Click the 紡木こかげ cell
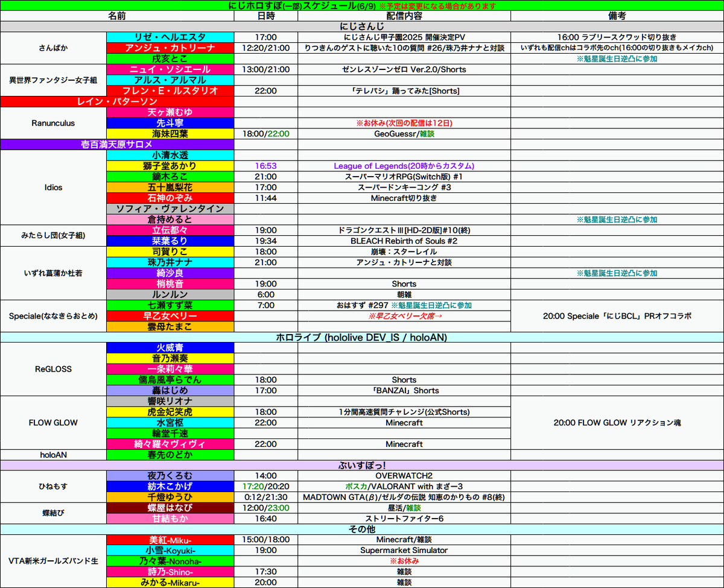This screenshot has height=588, width=724. 170,487
